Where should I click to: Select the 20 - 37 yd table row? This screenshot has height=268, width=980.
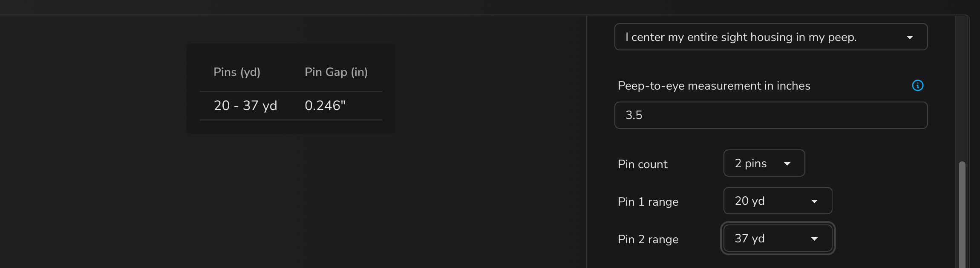pos(291,106)
